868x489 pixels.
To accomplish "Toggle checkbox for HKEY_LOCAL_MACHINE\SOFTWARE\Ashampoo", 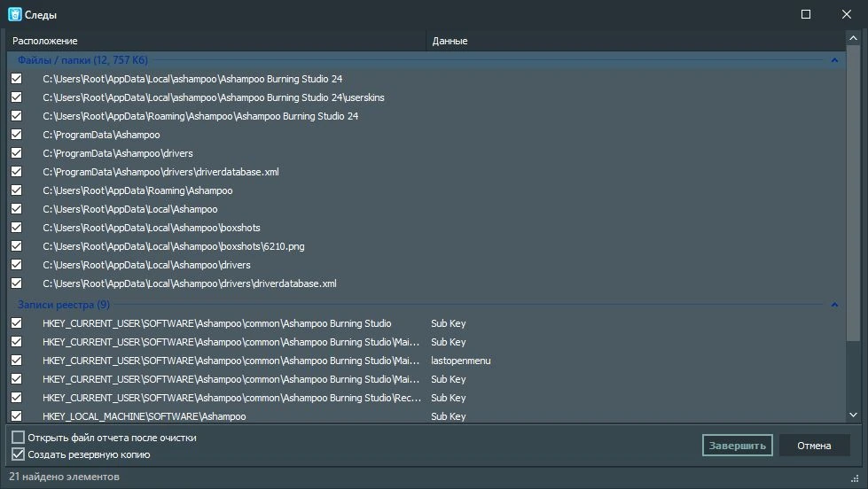I will 17,416.
